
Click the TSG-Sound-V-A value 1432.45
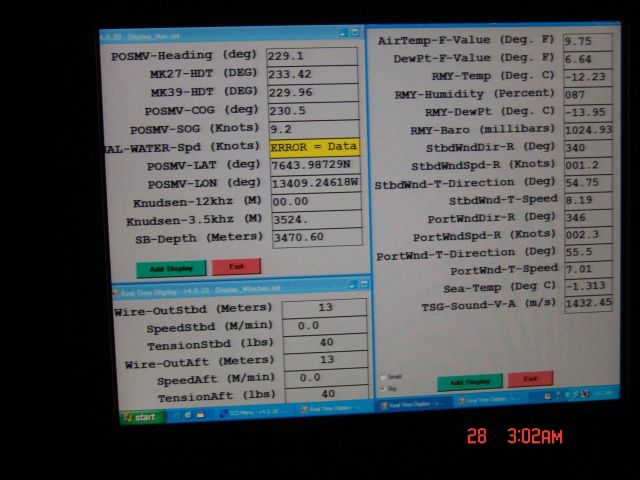pyautogui.click(x=589, y=303)
